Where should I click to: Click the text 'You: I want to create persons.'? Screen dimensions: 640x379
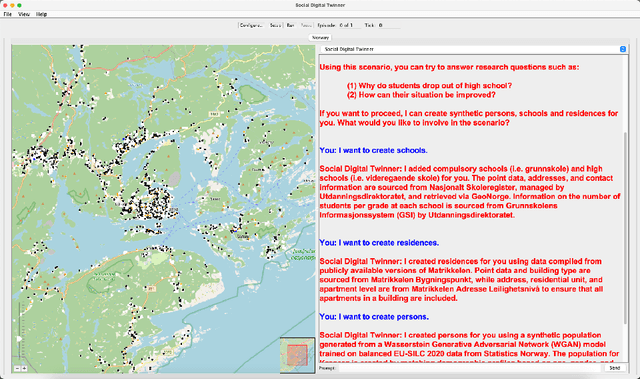[x=374, y=317]
